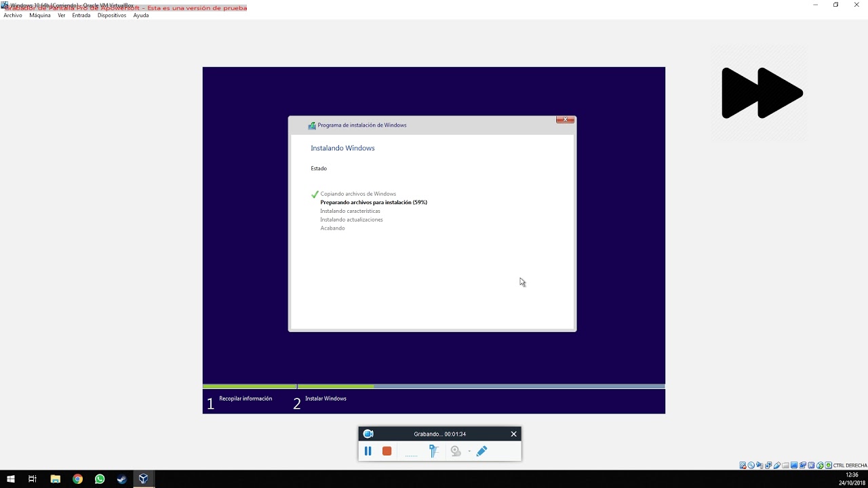Click the 'Instalando Windows' heading
This screenshot has height=488, width=868.
[x=342, y=148]
